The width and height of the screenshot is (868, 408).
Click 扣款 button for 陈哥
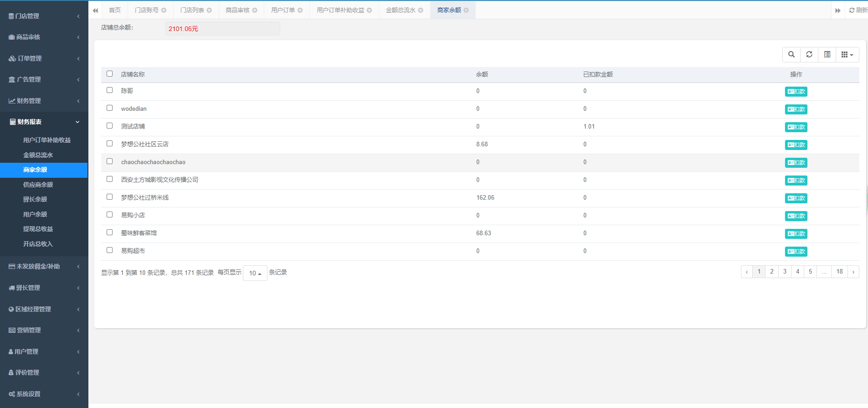point(796,92)
